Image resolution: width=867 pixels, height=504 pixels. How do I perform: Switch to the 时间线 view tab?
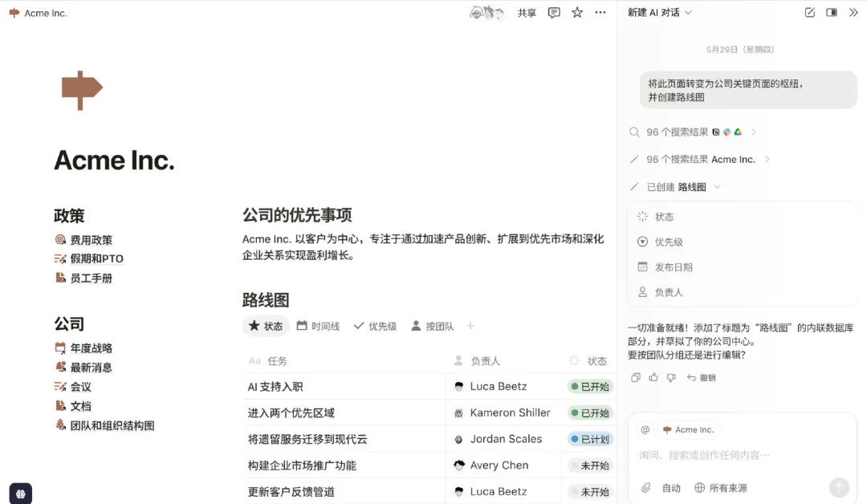[318, 326]
